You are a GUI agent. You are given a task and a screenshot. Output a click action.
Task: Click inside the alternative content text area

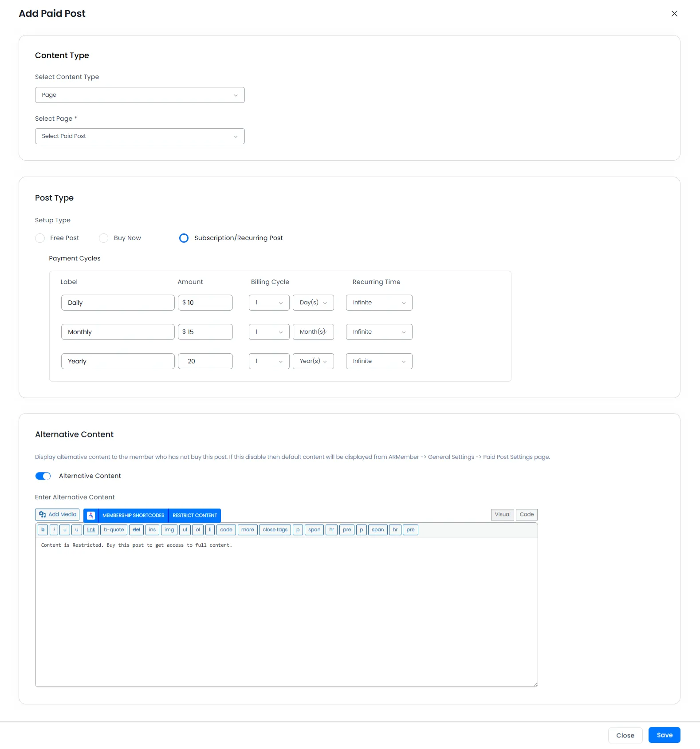(287, 612)
